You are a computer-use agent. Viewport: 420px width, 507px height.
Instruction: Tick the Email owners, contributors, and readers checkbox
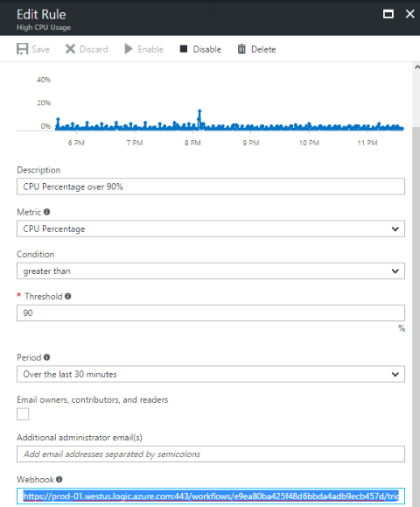click(23, 414)
